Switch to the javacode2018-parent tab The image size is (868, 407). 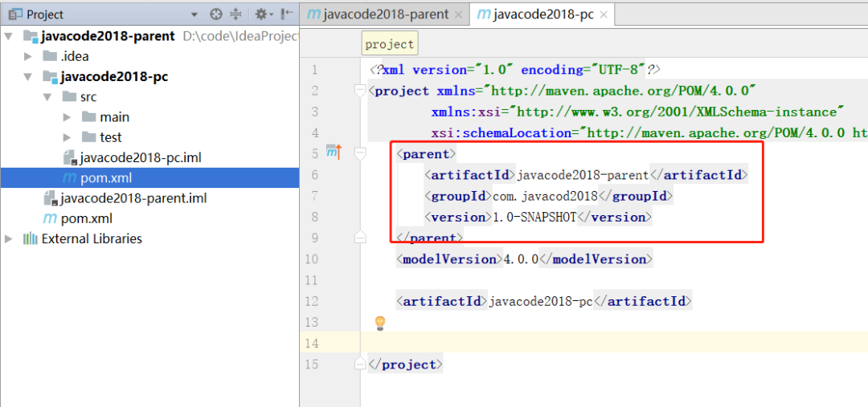coord(378,14)
